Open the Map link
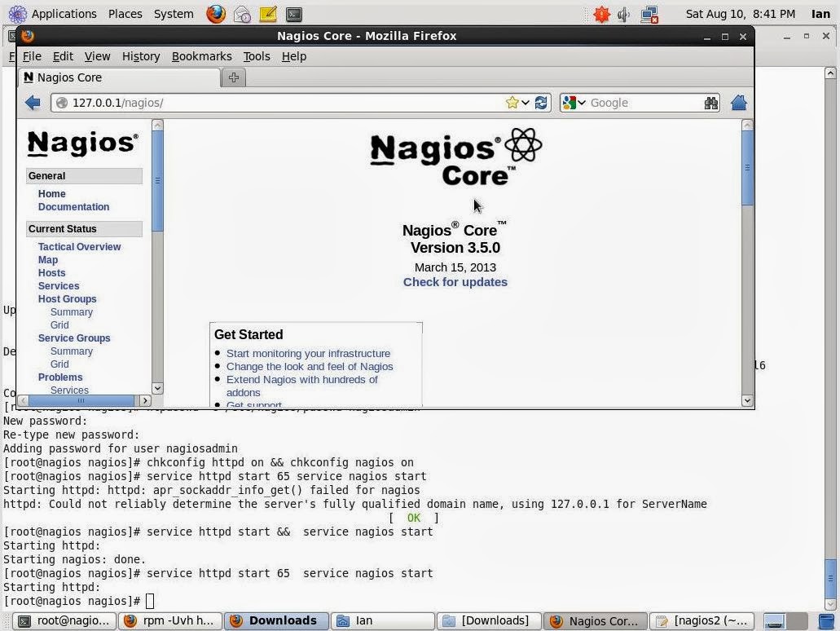 pyautogui.click(x=48, y=260)
